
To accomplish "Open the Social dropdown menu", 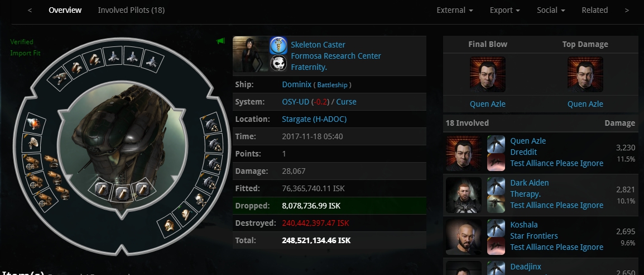I will point(551,10).
